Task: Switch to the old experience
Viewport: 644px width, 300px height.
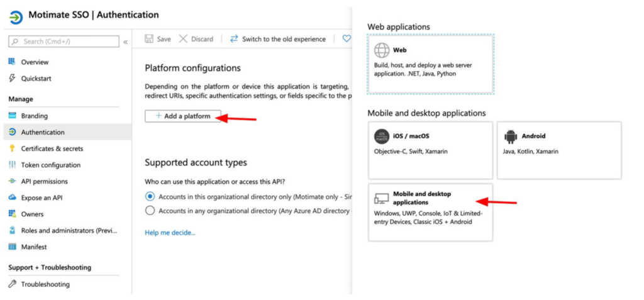Action: click(278, 39)
